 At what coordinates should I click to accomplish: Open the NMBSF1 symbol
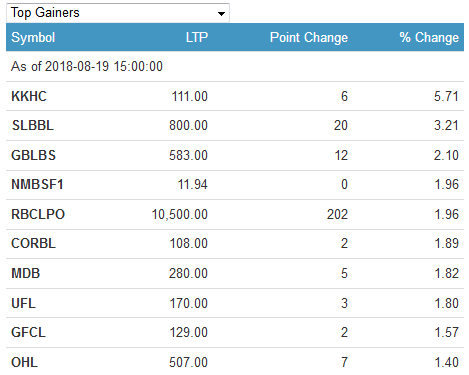click(37, 184)
